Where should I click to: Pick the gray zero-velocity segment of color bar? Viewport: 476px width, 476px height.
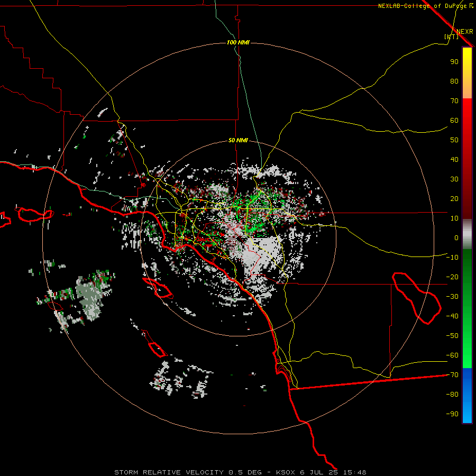[x=467, y=234]
